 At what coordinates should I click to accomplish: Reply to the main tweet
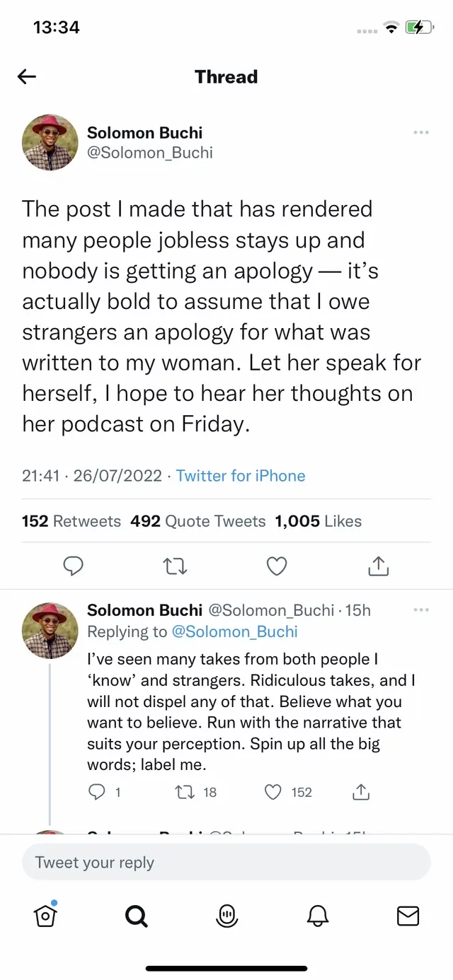74,566
